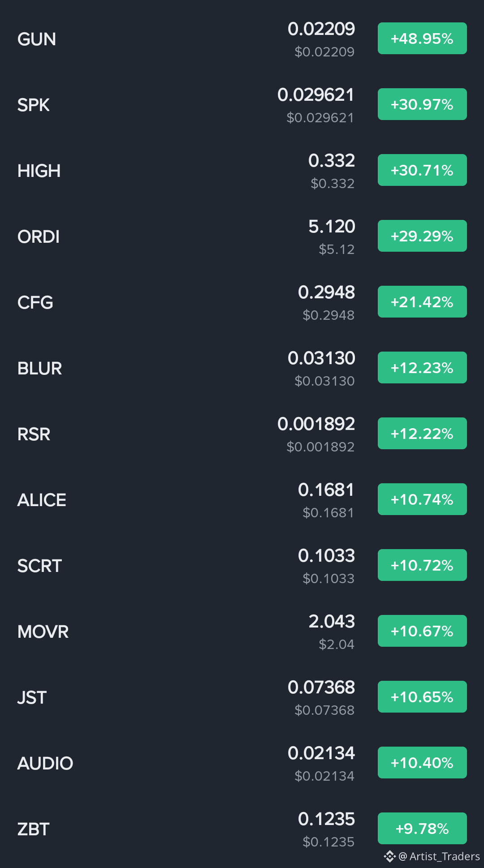Open the RSR coin listing
Viewport: 484px width, 868px height.
(x=242, y=434)
